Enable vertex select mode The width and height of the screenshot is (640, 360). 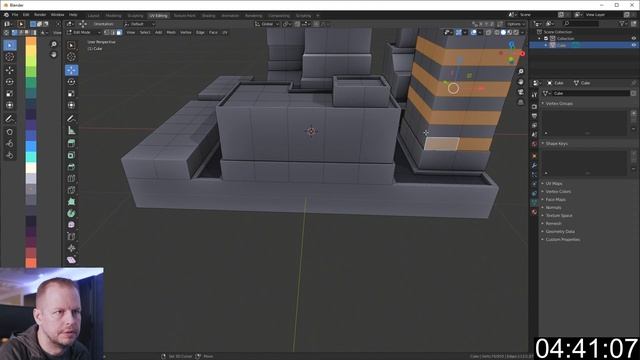click(107, 32)
